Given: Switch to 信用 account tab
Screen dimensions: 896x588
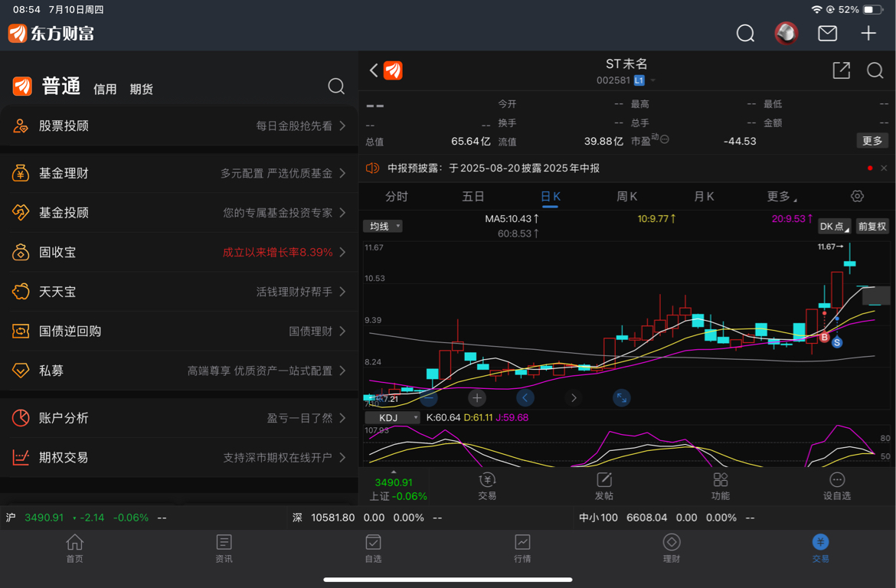Looking at the screenshot, I should tap(105, 89).
